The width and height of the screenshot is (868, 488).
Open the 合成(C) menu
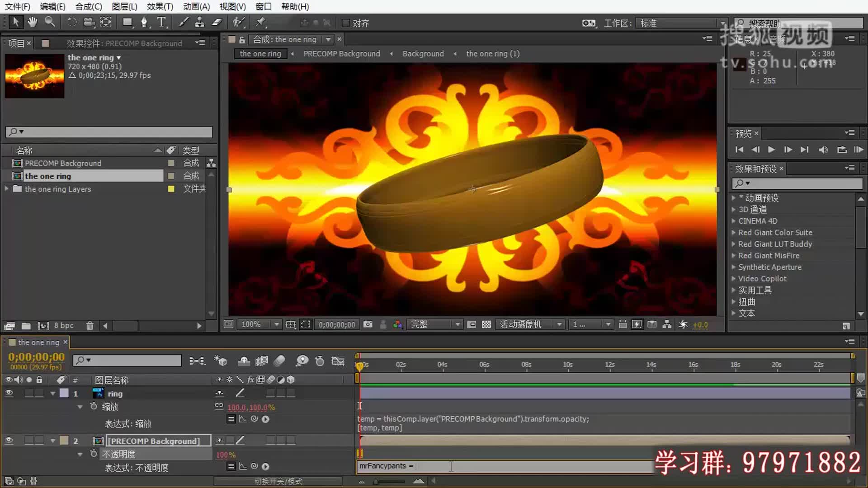coord(89,7)
